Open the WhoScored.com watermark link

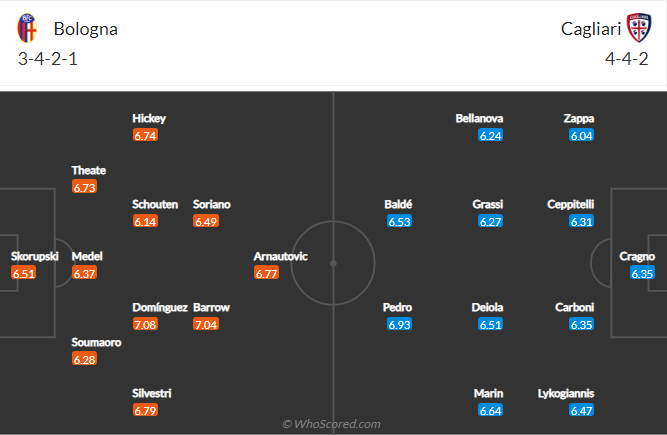tap(331, 424)
